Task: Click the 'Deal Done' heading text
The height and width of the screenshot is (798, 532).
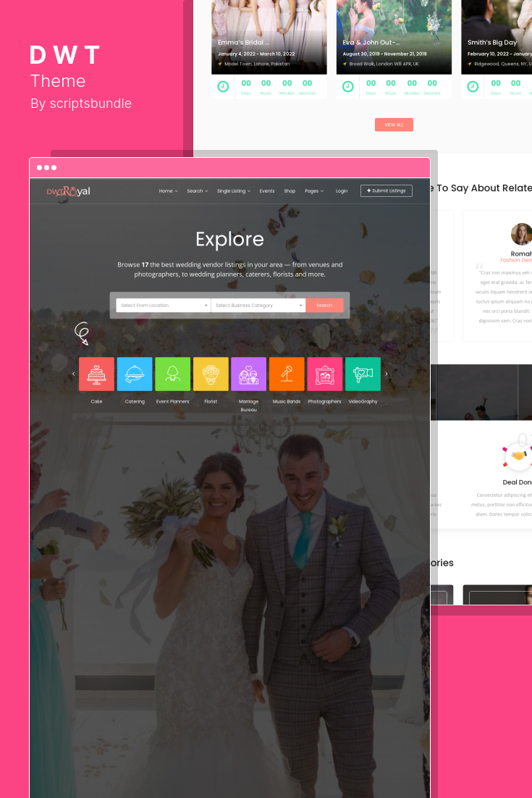Action: (x=518, y=482)
